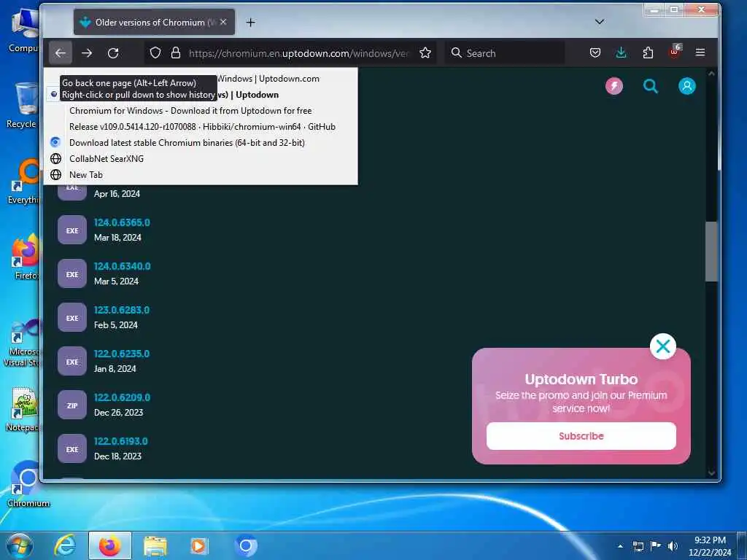Click the date text Mar 18, 2024
Image resolution: width=747 pixels, height=560 pixels.
click(117, 237)
